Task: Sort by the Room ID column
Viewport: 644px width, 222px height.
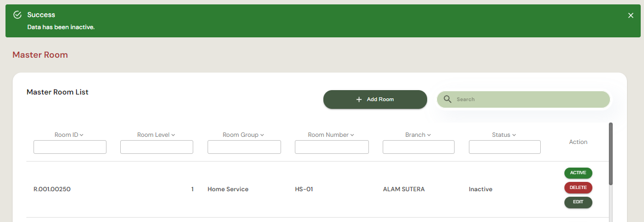Action: (x=69, y=135)
